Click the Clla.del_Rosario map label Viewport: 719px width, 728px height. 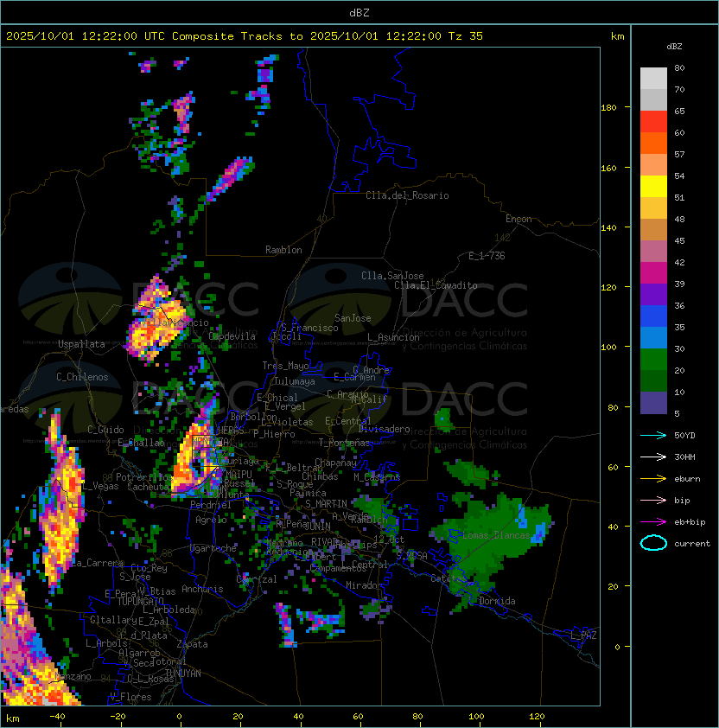(x=407, y=195)
